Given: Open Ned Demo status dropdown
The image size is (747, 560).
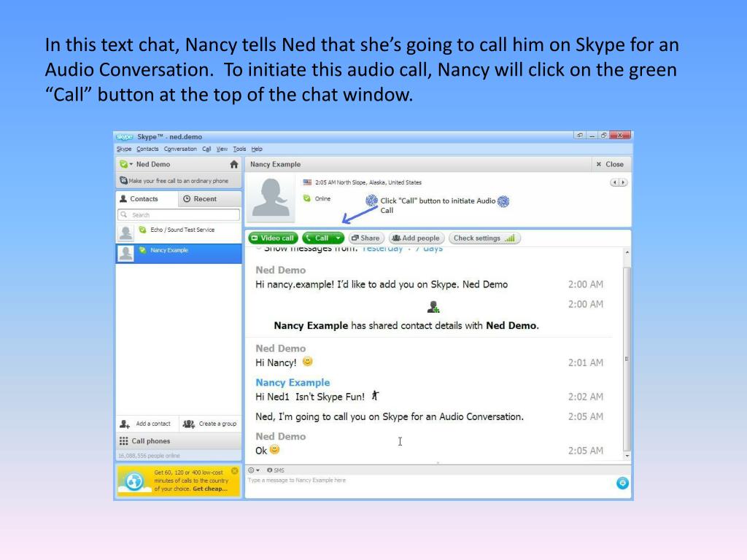Looking at the screenshot, I should click(x=126, y=164).
